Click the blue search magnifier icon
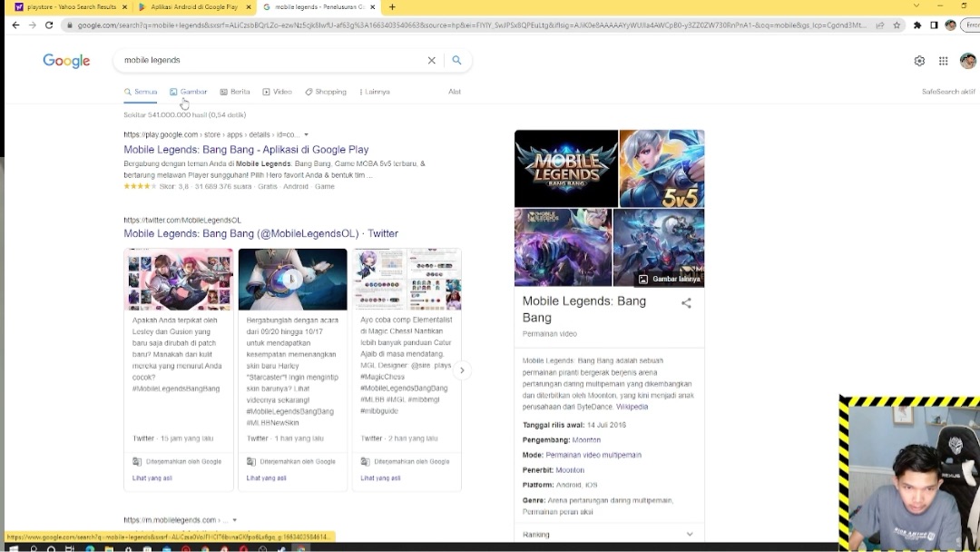Screen dimensions: 980x552 click(456, 60)
